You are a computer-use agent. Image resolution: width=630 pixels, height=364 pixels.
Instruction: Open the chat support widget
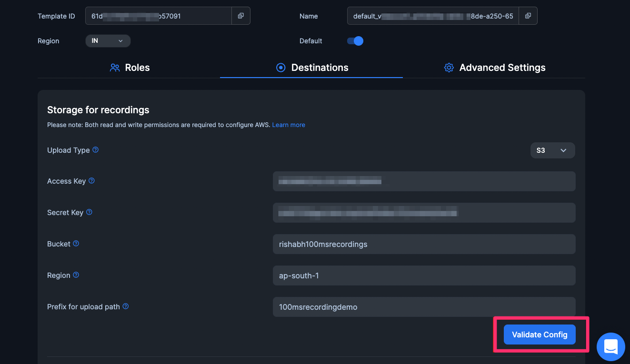610,346
